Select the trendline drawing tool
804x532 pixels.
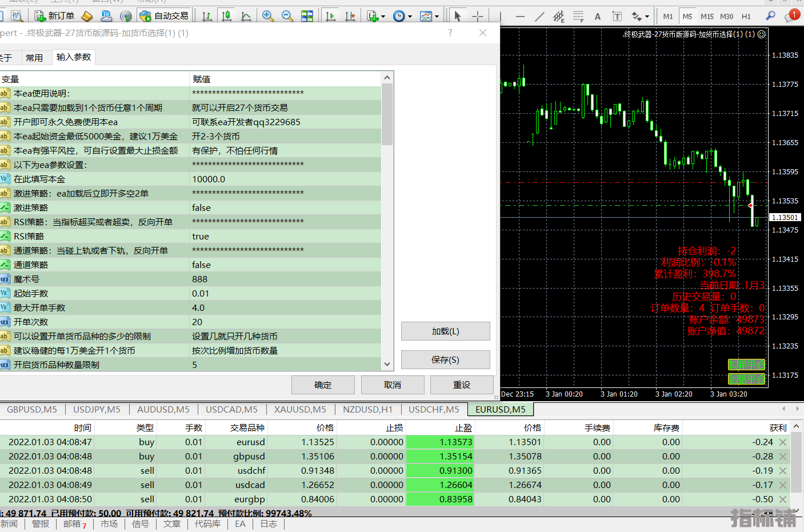pos(539,17)
